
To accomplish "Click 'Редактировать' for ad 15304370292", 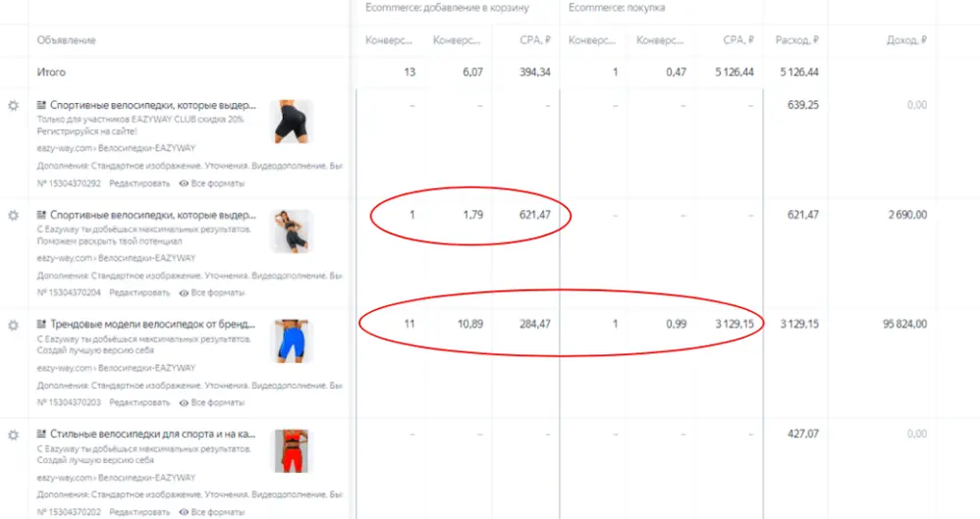I will point(138,182).
